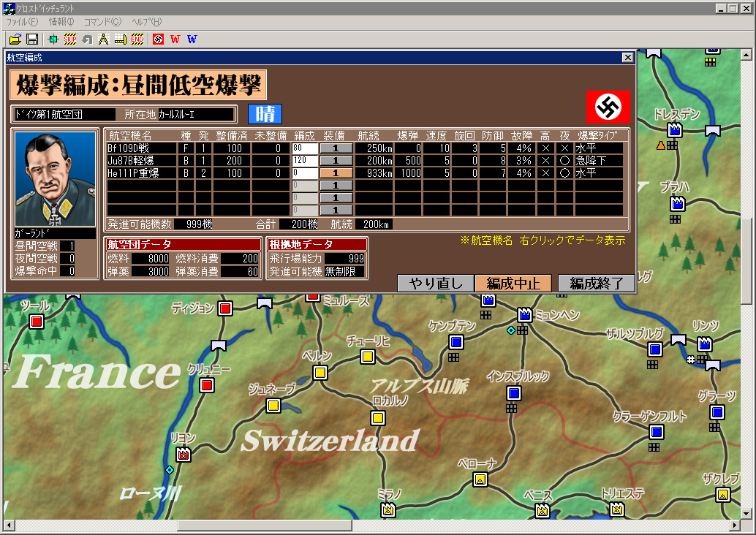
Task: Open the コマンド(C) menu
Action: click(102, 22)
